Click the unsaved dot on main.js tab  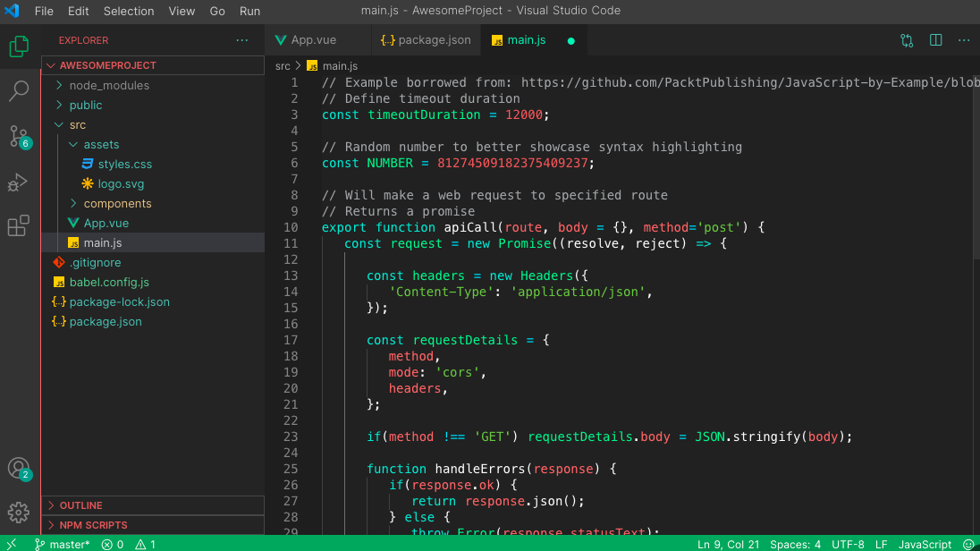(x=570, y=40)
